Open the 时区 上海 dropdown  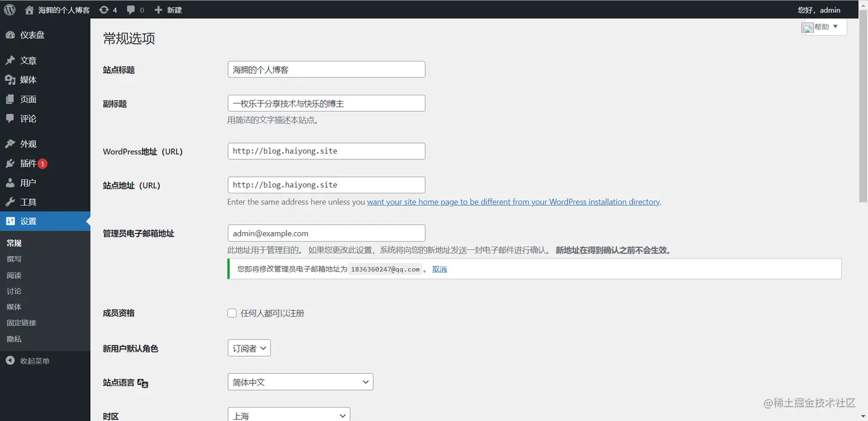pos(289,415)
